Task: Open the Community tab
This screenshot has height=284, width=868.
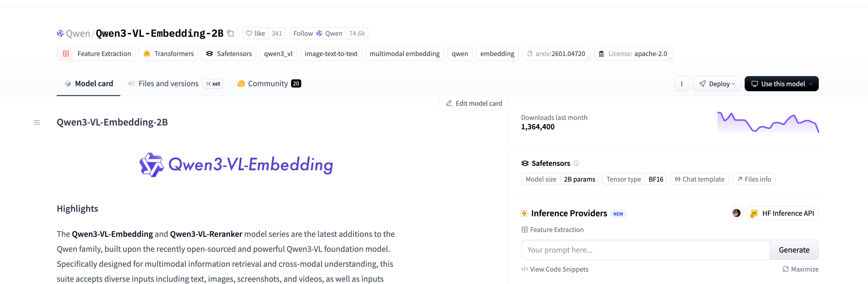Action: [268, 84]
